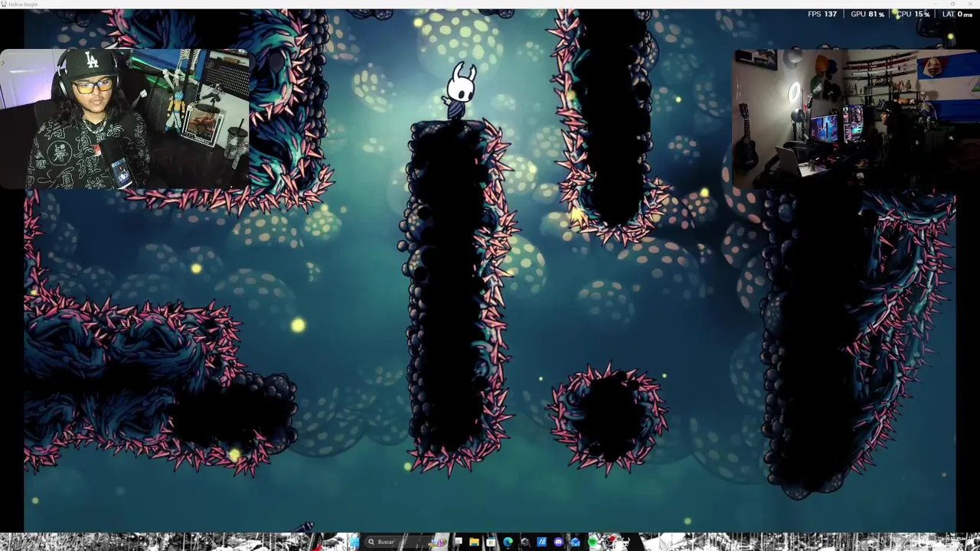Image resolution: width=980 pixels, height=551 pixels.
Task: Open the Mail app from the taskbar
Action: click(x=575, y=542)
